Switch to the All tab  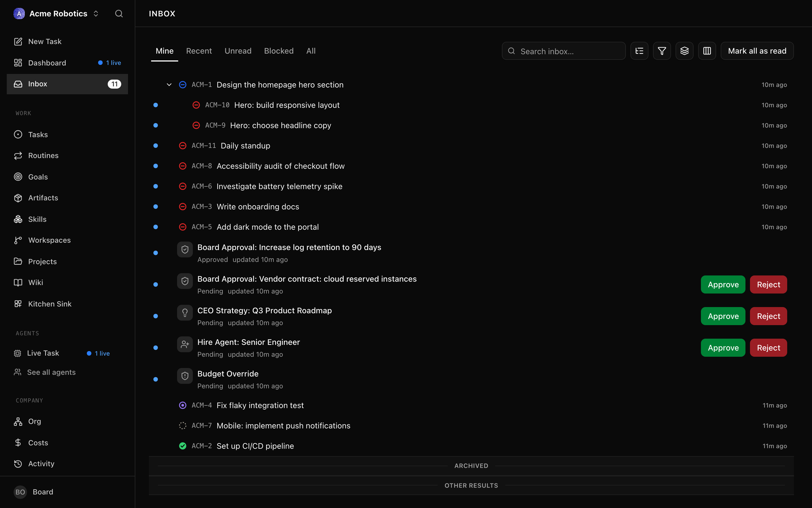click(x=311, y=51)
